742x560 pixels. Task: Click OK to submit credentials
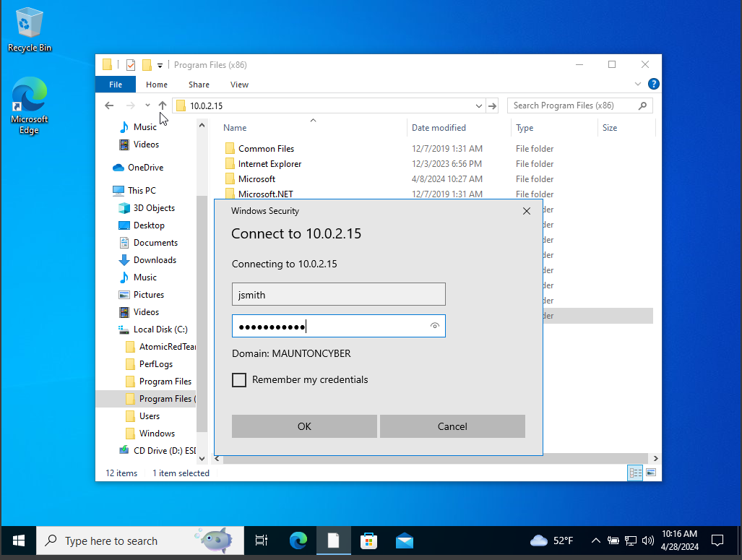(x=304, y=426)
